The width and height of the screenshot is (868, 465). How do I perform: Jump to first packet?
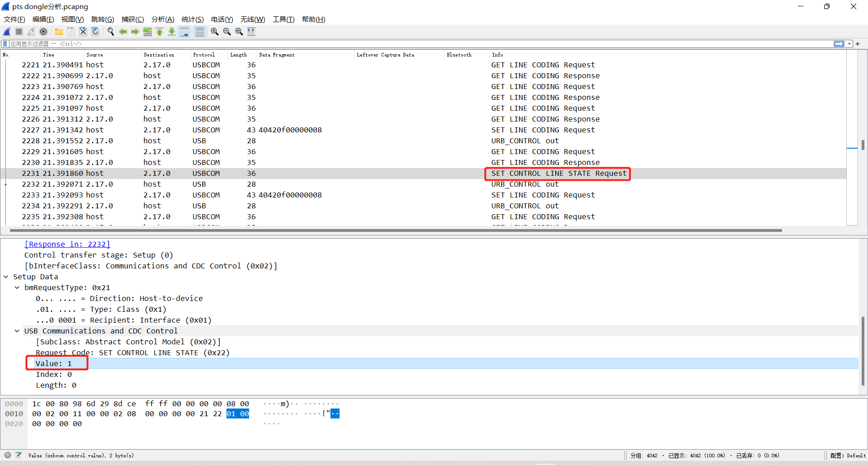pyautogui.click(x=160, y=32)
